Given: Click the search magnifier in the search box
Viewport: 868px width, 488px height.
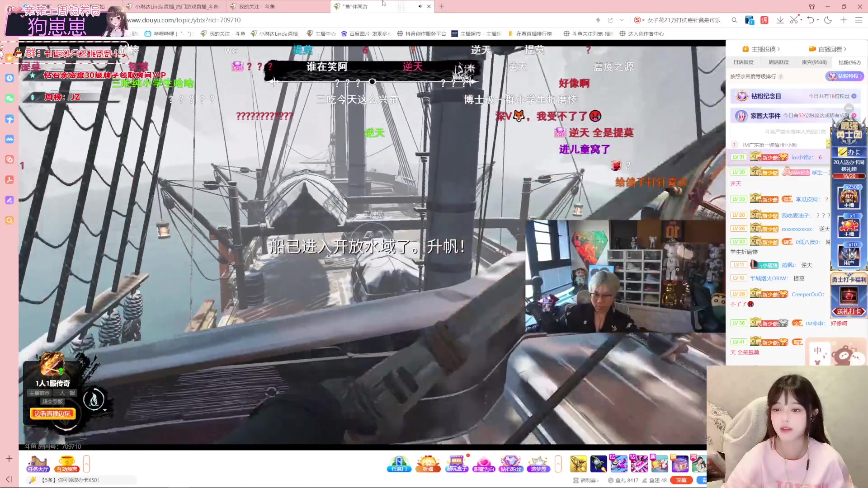Looking at the screenshot, I should (734, 20).
